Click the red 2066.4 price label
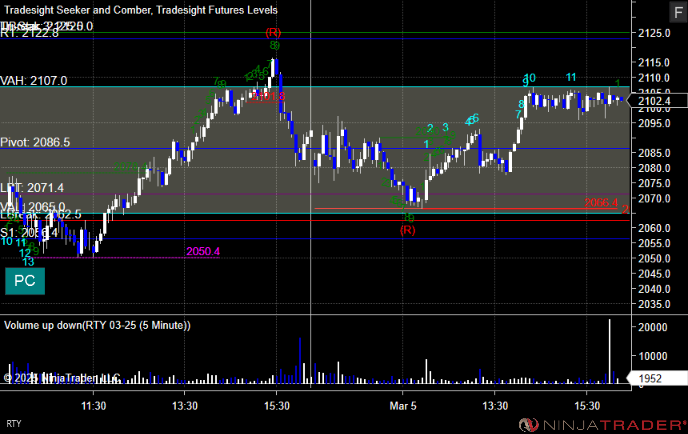 pos(601,203)
